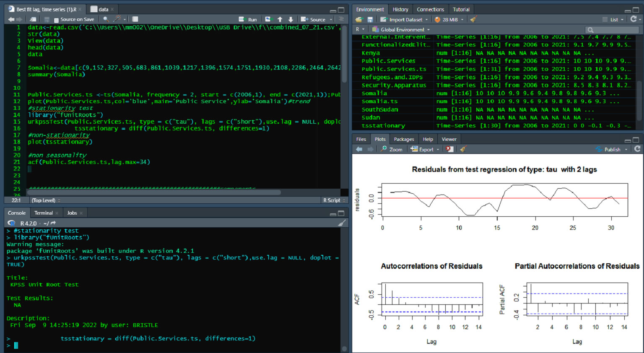Open the Files tab
This screenshot has height=353, width=644.
(361, 139)
